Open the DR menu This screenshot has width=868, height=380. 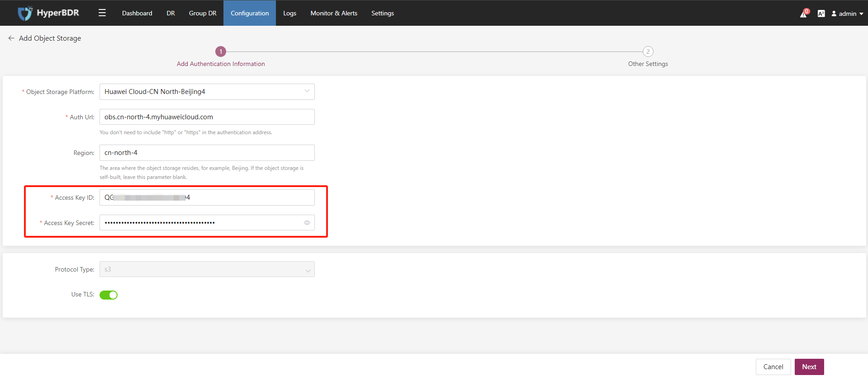[171, 13]
